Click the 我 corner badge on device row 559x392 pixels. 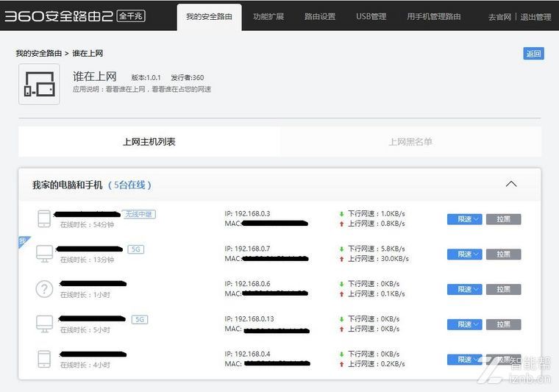pos(24,241)
